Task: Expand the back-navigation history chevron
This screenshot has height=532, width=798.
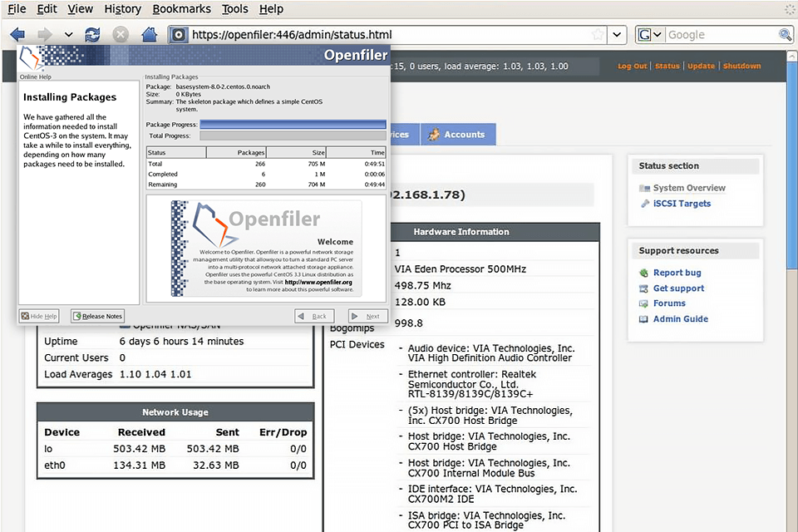Action: pyautogui.click(x=67, y=34)
